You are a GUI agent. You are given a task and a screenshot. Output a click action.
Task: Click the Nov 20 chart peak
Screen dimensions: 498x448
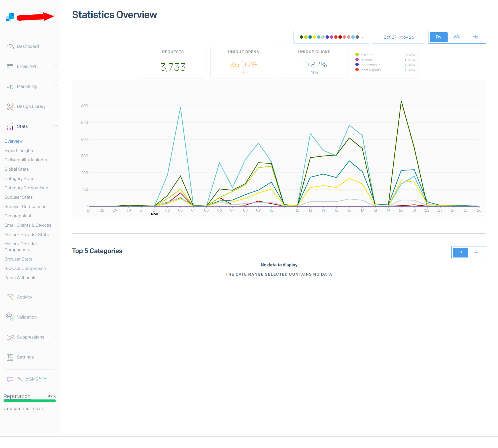pos(401,101)
